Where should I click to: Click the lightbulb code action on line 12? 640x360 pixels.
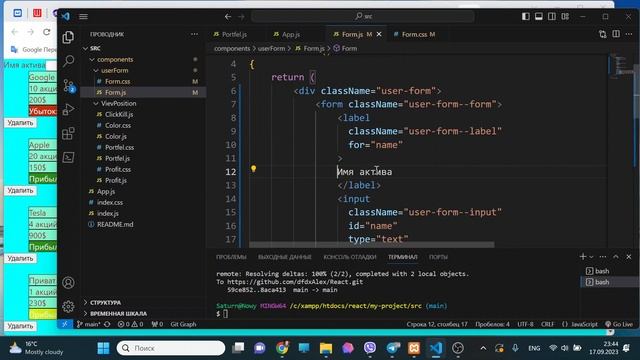253,169
